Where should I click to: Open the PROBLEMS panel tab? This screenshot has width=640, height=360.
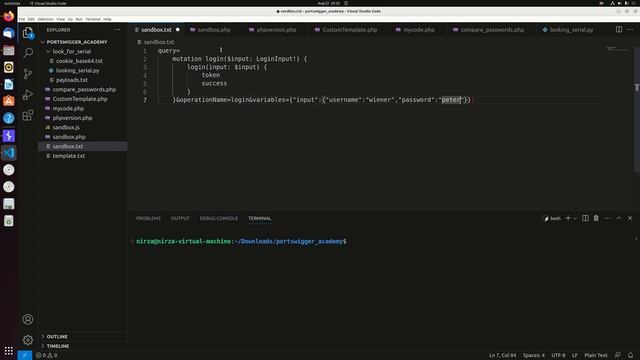click(x=149, y=218)
